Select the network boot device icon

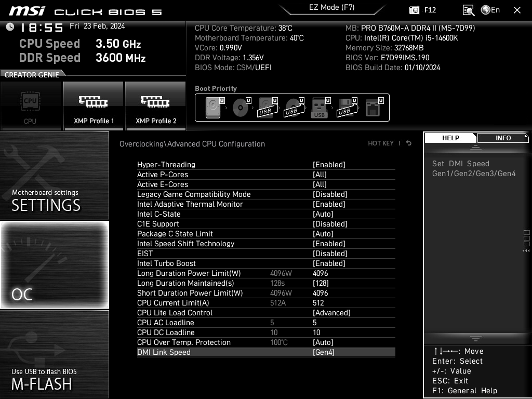point(374,108)
